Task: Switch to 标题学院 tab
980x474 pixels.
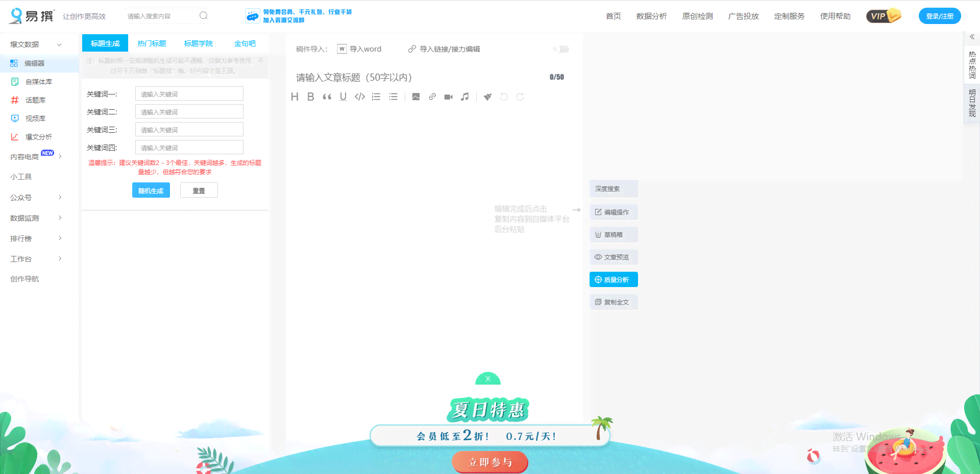Action: (199, 43)
